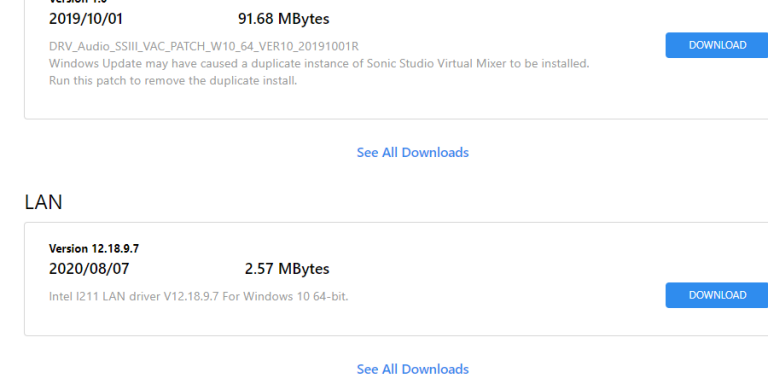Click the 91.68 MBytes file size

click(284, 19)
